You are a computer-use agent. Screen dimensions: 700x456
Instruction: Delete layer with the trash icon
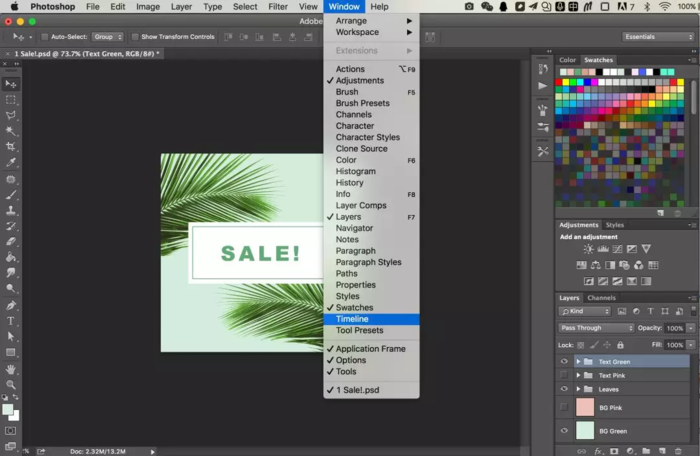(678, 451)
